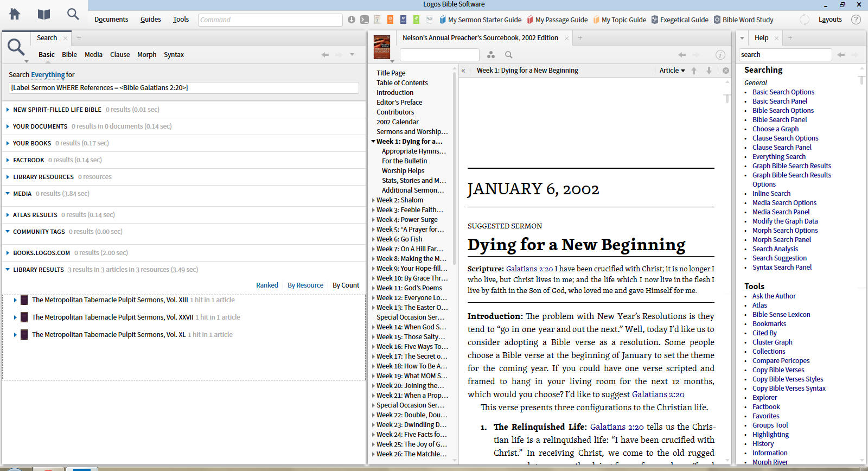Click the top-bar Search magnifier icon
The width and height of the screenshot is (868, 471).
click(73, 14)
